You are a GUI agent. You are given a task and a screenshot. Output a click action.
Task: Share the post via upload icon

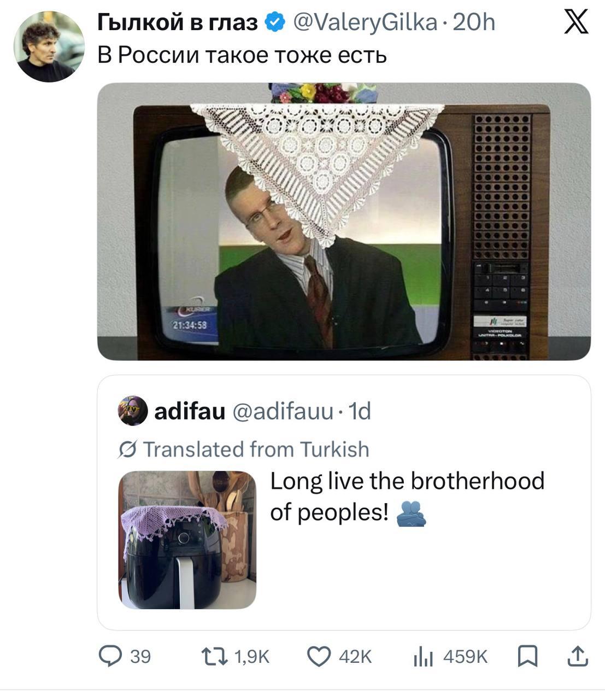tap(577, 656)
